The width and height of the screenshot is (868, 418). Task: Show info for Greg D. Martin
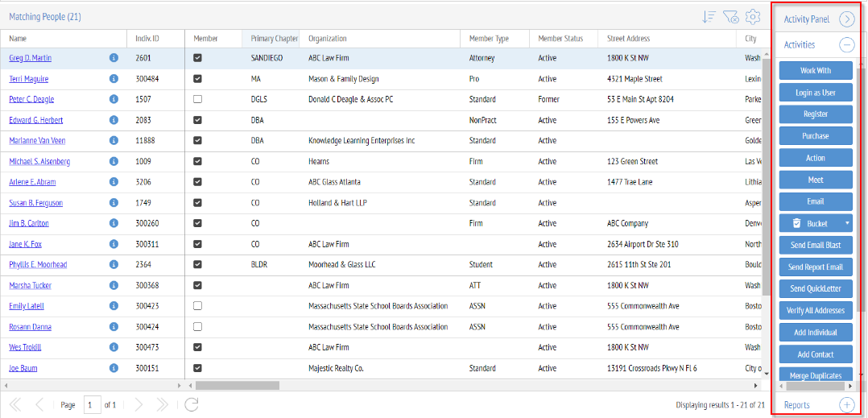tap(114, 57)
